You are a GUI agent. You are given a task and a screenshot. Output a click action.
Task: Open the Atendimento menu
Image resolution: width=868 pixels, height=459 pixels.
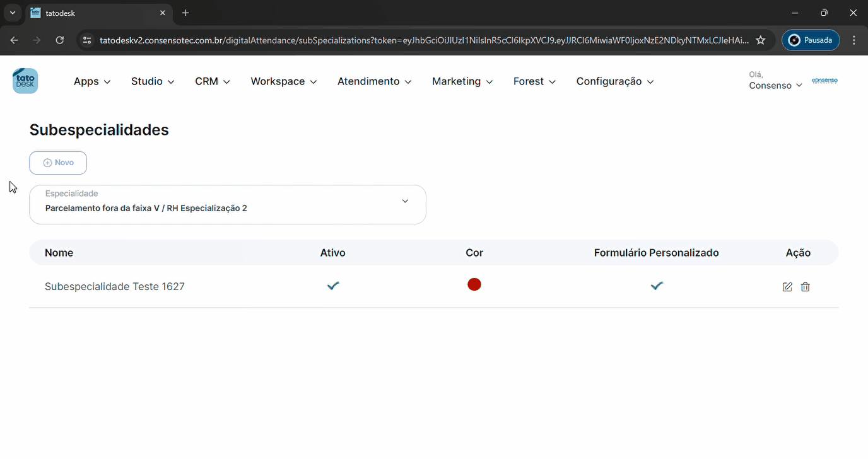pyautogui.click(x=374, y=81)
